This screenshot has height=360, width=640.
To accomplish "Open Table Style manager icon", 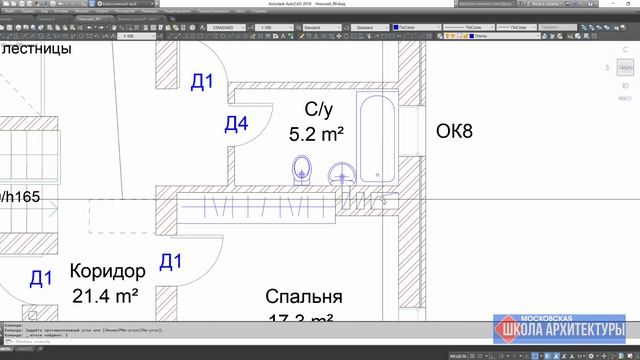I will [298, 27].
